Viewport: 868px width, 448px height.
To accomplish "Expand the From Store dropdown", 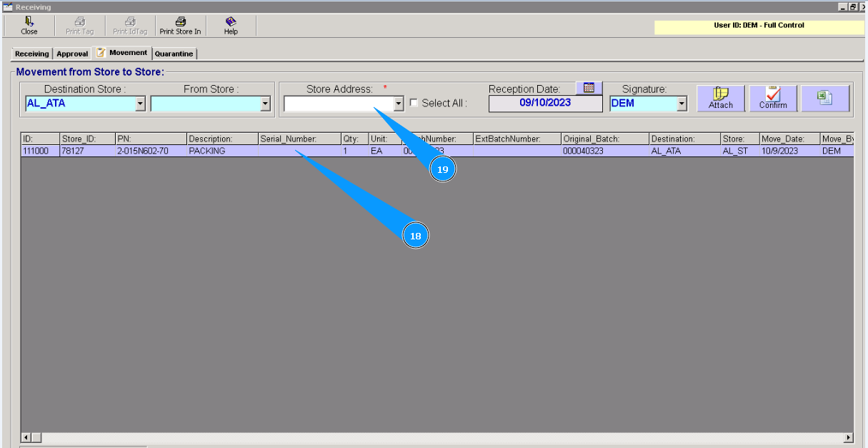I will click(x=266, y=104).
